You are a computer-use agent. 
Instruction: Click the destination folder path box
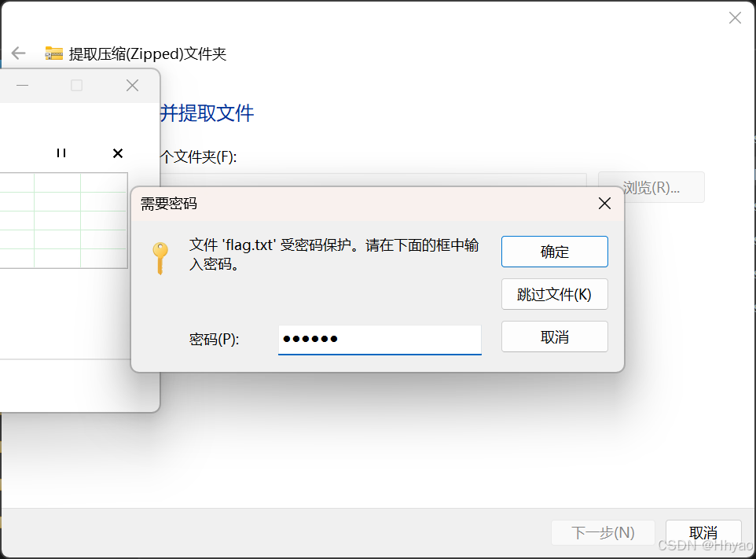pyautogui.click(x=373, y=180)
